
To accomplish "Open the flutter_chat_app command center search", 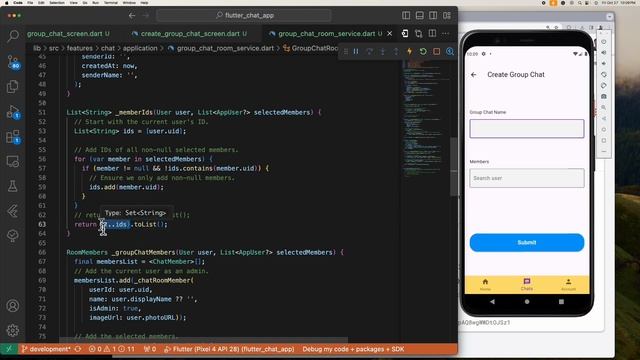I will [x=244, y=16].
